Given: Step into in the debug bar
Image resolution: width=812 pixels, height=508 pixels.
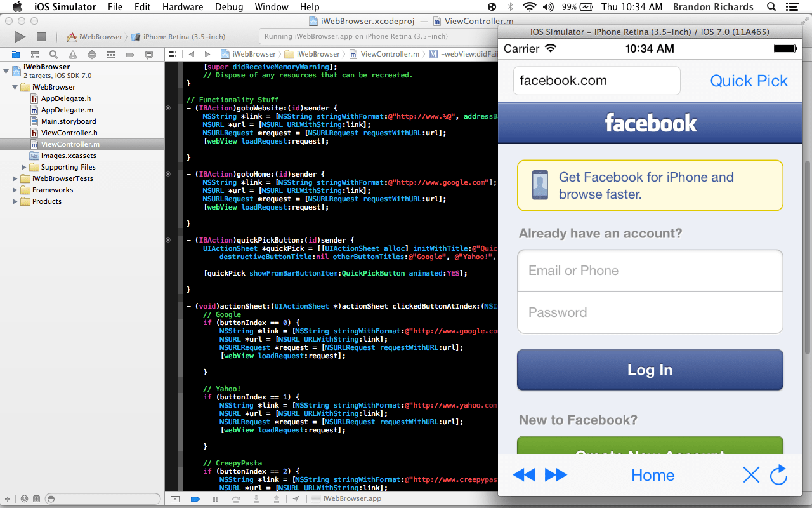Looking at the screenshot, I should [256, 499].
